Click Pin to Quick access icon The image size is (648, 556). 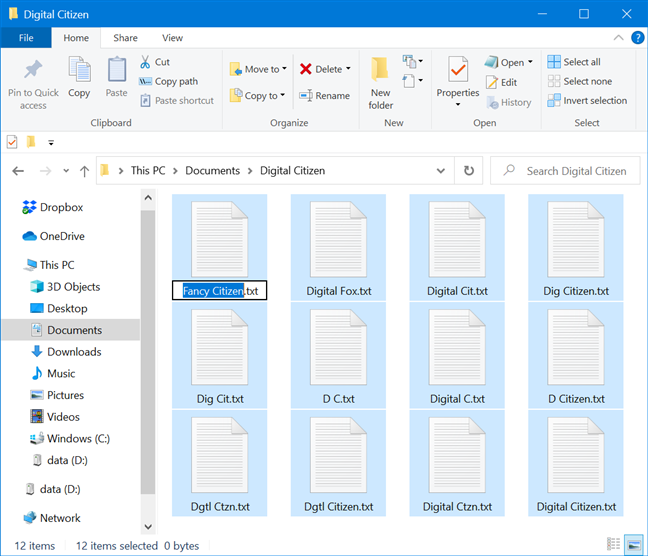[33, 69]
